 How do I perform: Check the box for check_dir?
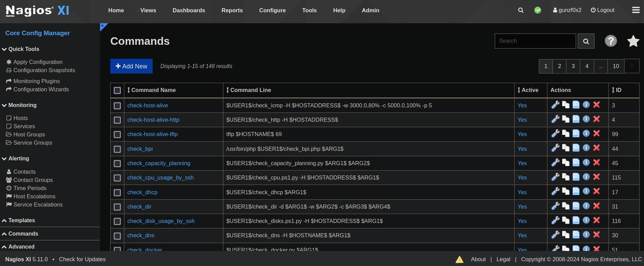[x=117, y=207]
